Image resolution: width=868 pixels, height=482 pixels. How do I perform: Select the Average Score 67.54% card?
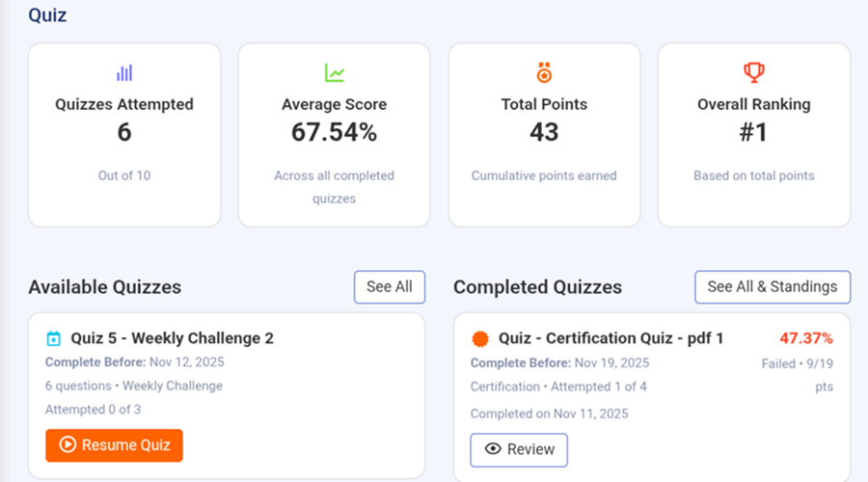334,135
